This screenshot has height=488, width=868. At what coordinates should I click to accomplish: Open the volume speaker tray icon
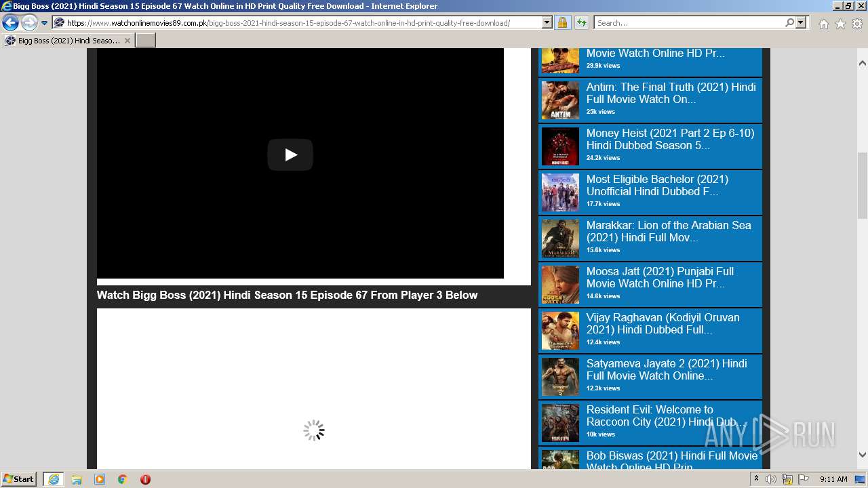(x=770, y=479)
